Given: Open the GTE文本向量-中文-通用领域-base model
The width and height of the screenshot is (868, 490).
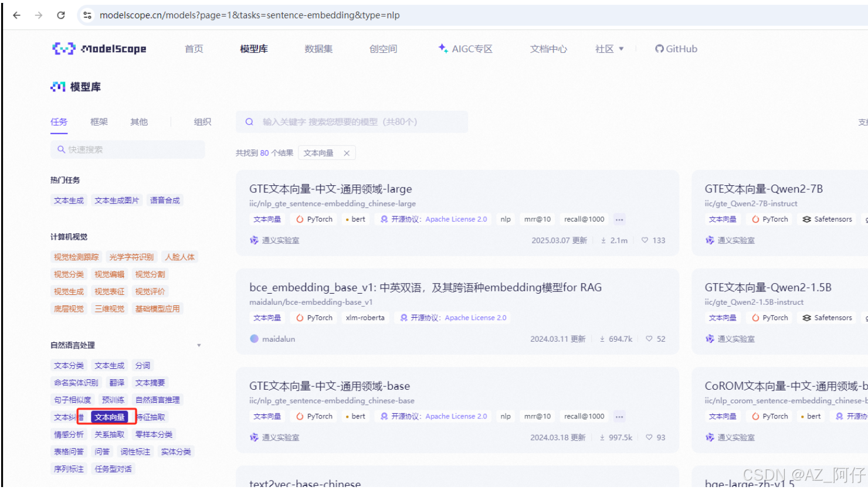Looking at the screenshot, I should (330, 386).
